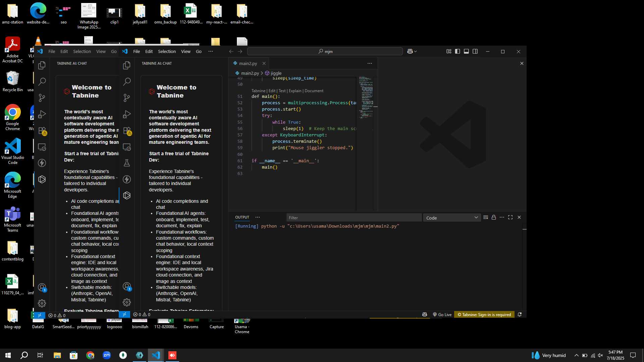Expand Copilot dropdown arrow in title bar
Screen dimensions: 644x362
point(416,51)
